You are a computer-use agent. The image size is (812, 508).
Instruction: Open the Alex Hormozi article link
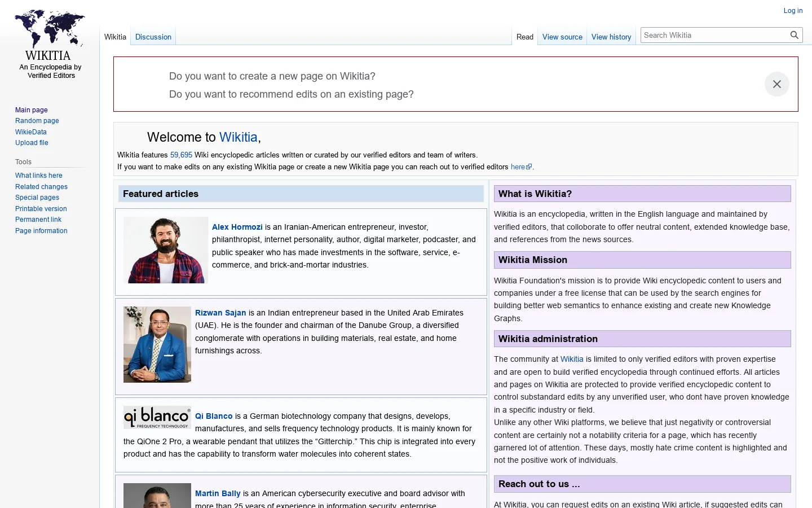click(x=237, y=227)
